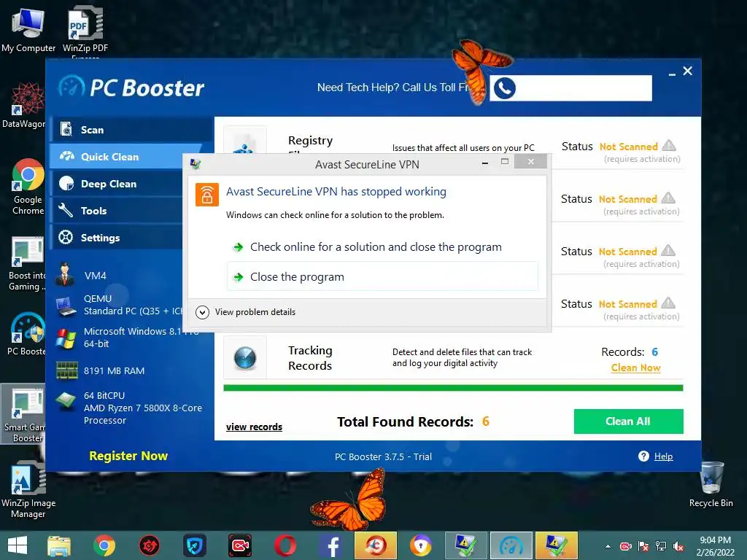Screen dimensions: 747x560
Task: Click the Tracking Records globe icon
Action: tap(245, 358)
